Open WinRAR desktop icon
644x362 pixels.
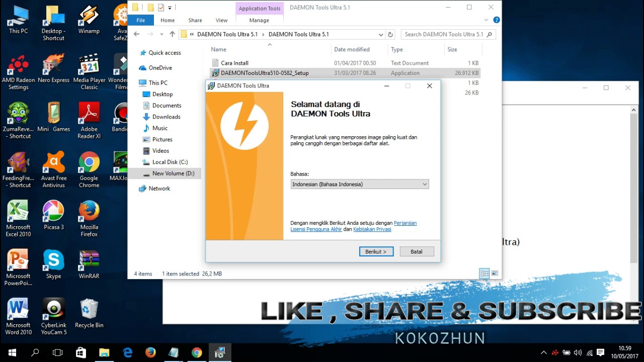tap(89, 264)
